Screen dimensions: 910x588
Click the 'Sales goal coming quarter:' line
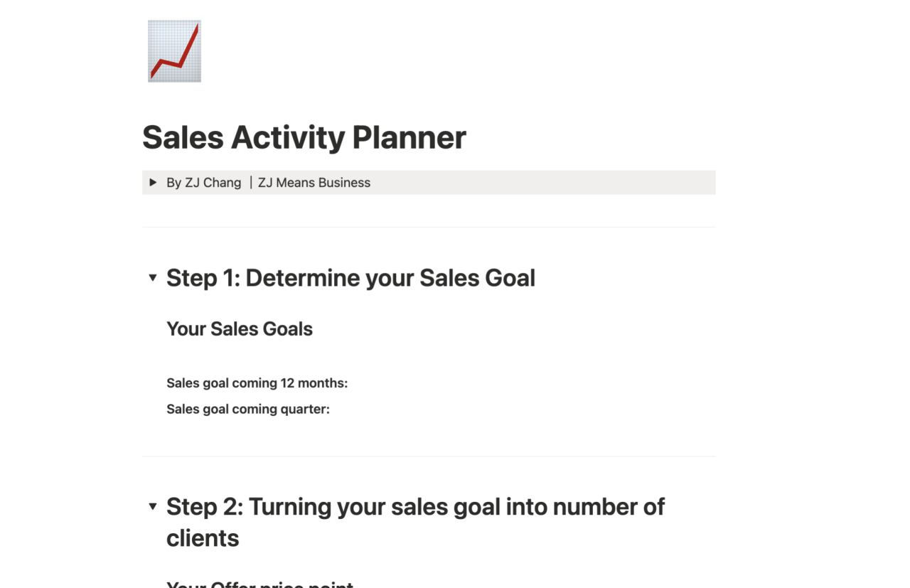coord(248,409)
